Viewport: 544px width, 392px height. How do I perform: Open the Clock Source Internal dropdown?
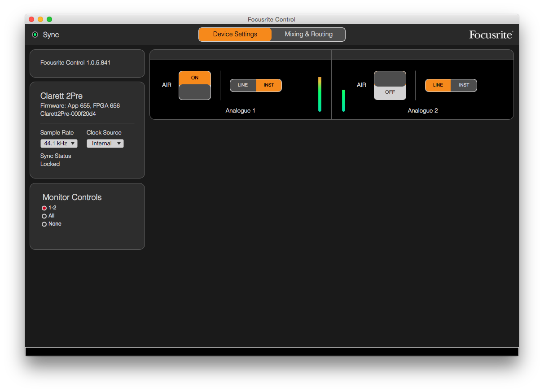point(105,144)
